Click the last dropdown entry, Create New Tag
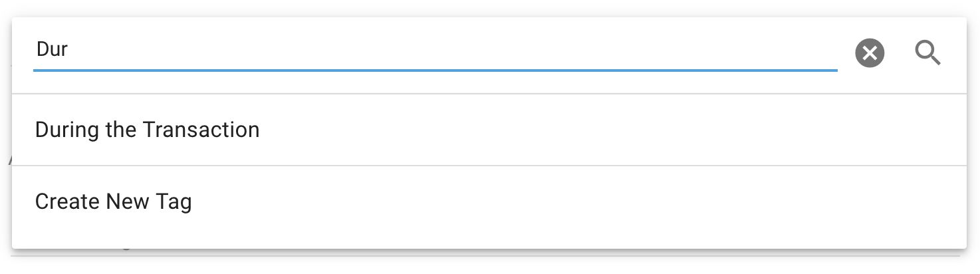The height and width of the screenshot is (274, 980). [x=114, y=202]
